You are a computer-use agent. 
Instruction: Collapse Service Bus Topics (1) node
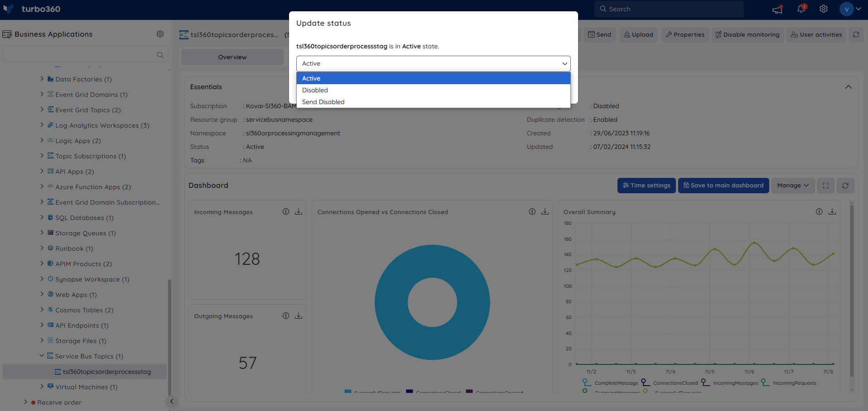click(42, 356)
